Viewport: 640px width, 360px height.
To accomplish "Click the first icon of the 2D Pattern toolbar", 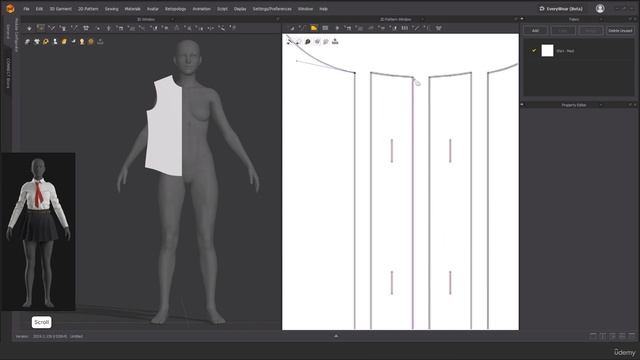I will (291, 28).
